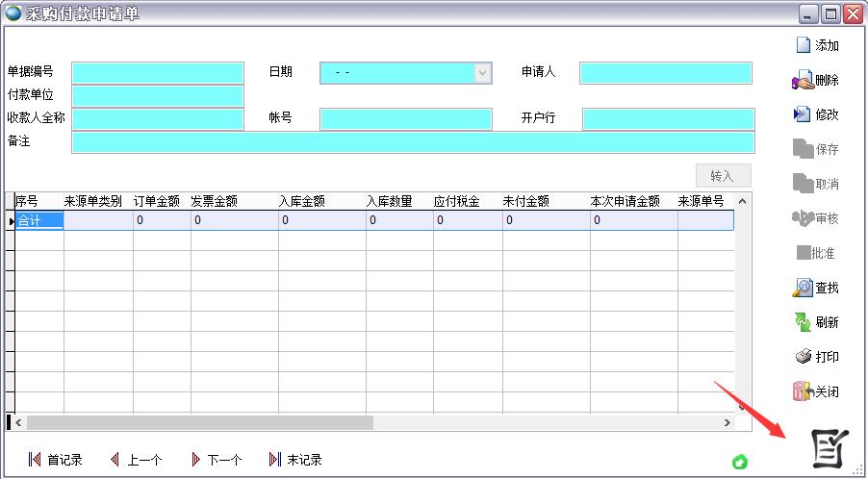This screenshot has width=868, height=479.
Task: Focus the 备注 remarks field
Action: pos(413,142)
